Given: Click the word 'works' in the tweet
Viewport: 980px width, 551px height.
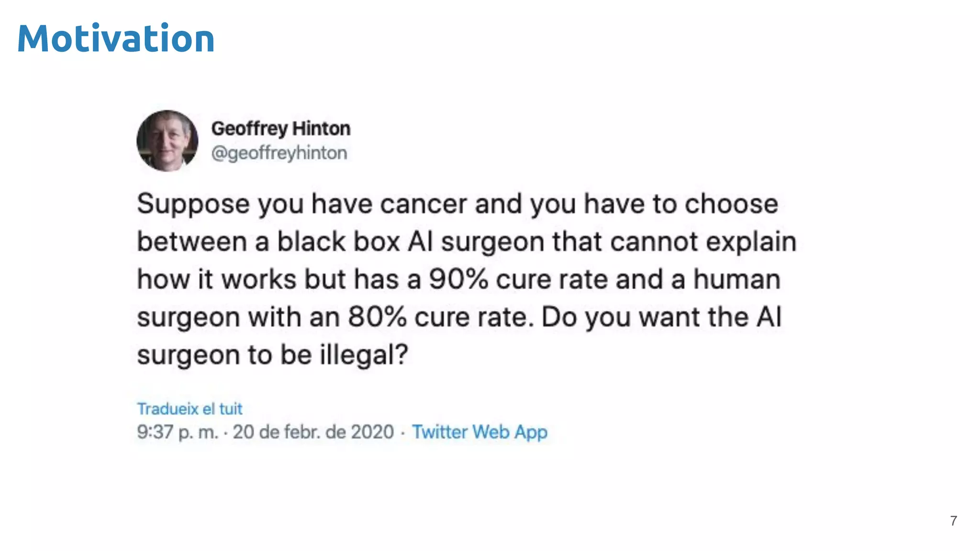Looking at the screenshot, I should pos(258,279).
